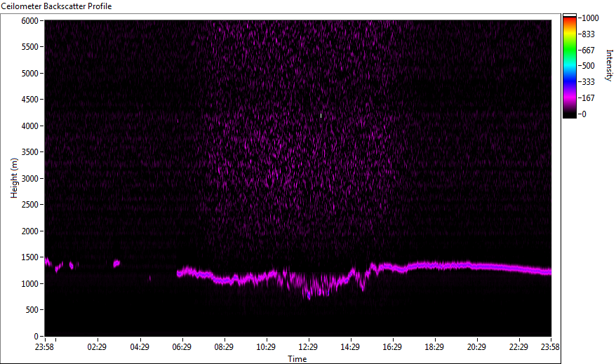The image size is (616, 364).
Task: Click the 10:29 time tick label
Action: 266,347
